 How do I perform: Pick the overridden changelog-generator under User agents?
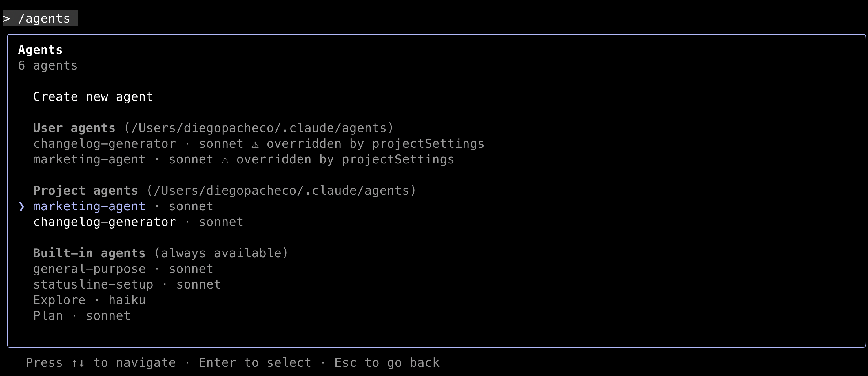click(105, 144)
